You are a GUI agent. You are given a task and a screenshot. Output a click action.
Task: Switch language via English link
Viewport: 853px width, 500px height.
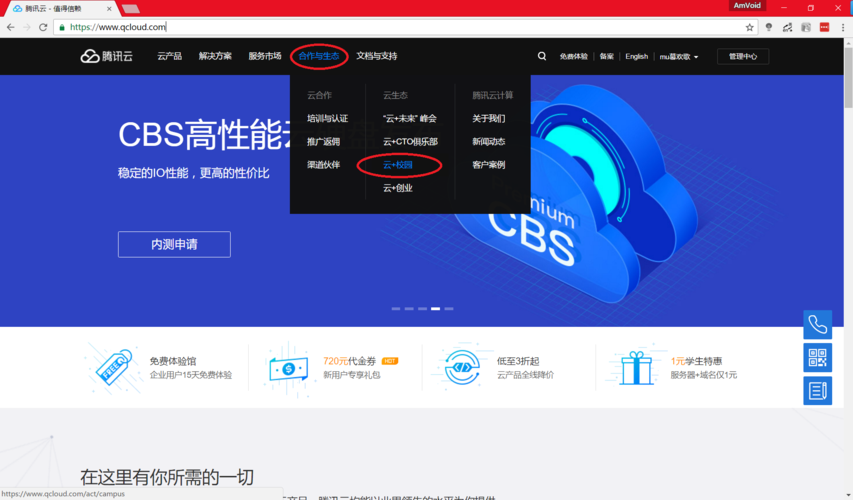pyautogui.click(x=636, y=57)
